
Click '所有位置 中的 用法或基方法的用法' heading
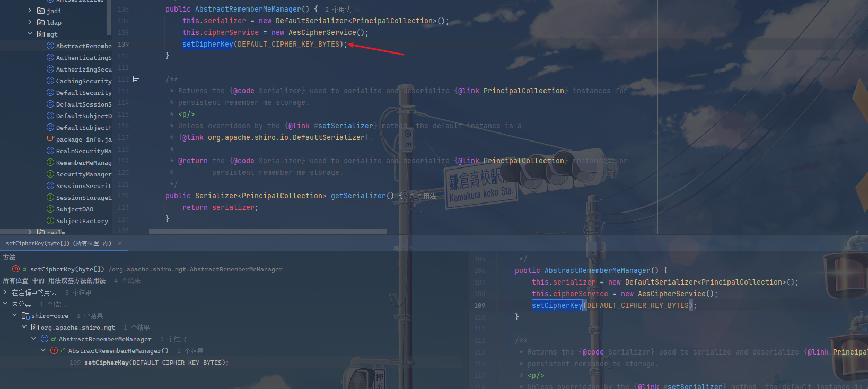coord(54,281)
